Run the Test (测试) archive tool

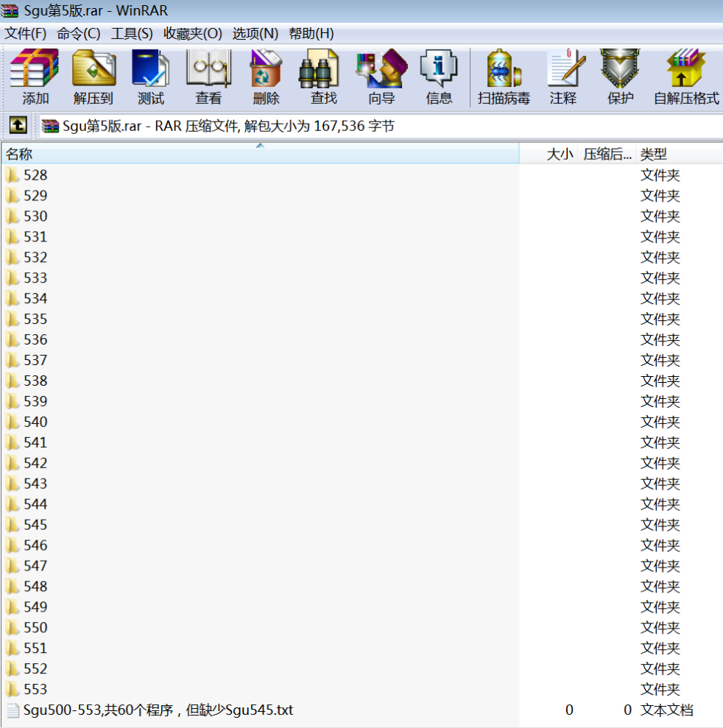click(x=151, y=77)
